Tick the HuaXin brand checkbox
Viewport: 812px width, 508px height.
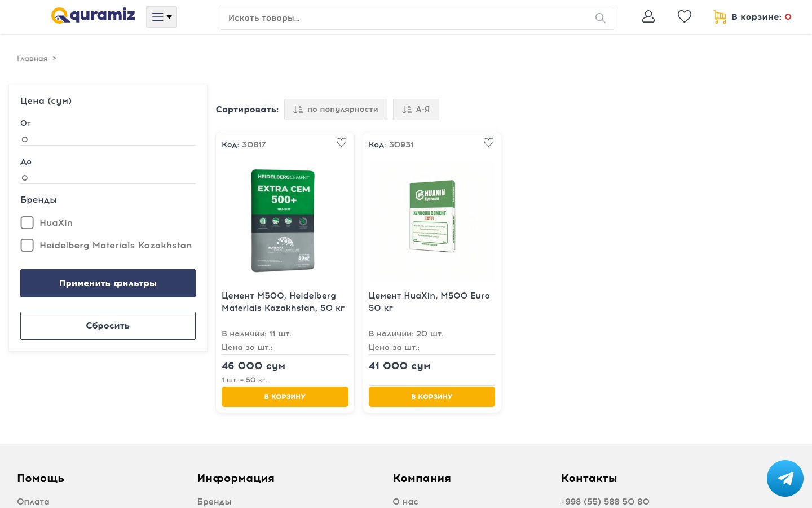27,222
